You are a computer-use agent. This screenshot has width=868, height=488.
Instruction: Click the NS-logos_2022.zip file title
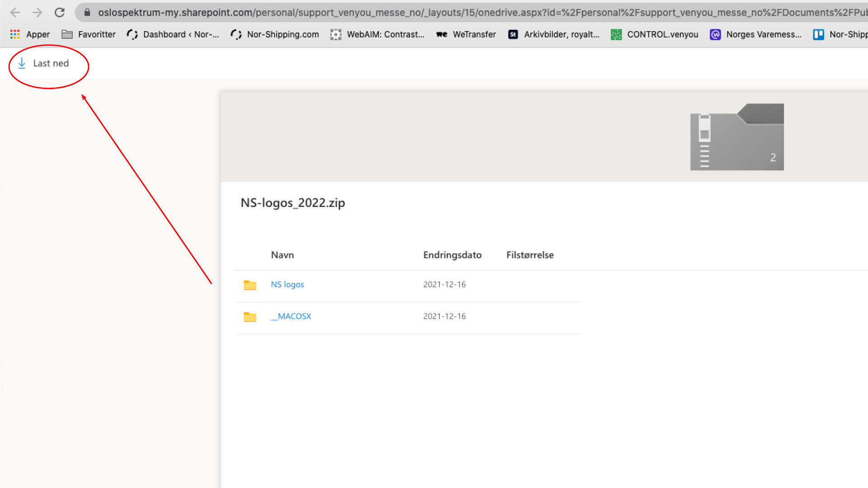click(292, 203)
